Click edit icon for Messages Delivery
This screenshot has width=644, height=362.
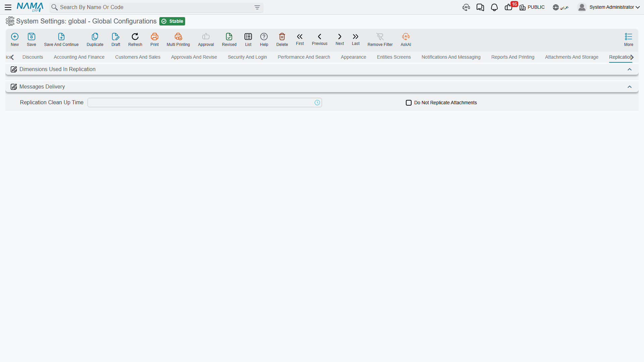click(14, 87)
